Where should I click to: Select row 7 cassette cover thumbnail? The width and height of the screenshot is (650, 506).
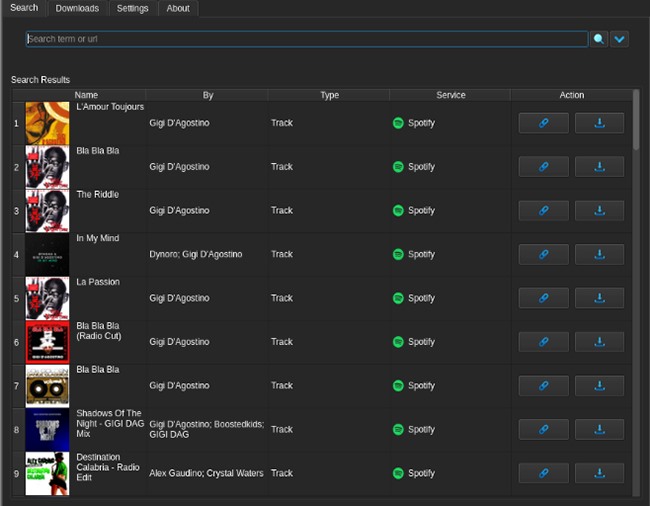[47, 385]
